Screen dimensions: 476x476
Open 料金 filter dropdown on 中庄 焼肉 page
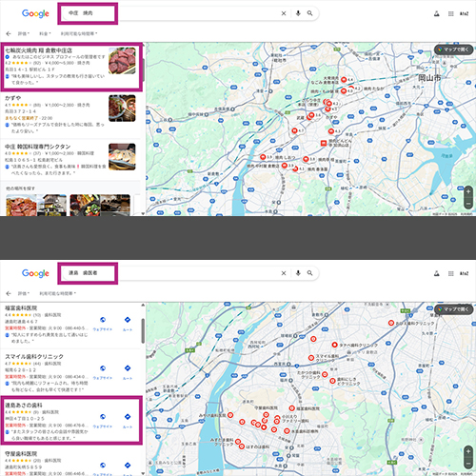coord(45,33)
